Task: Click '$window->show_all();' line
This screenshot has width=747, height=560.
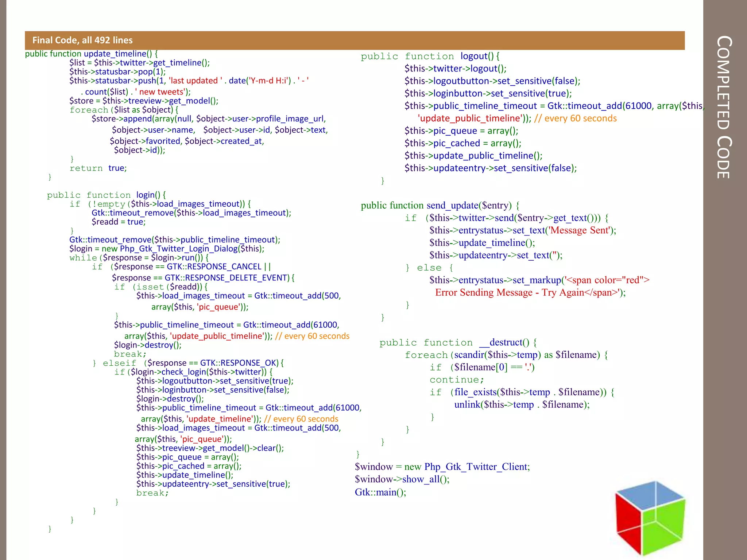Action: point(402,479)
